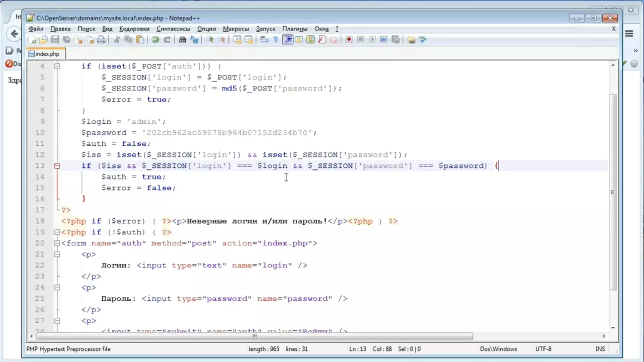Image resolution: width=644 pixels, height=362 pixels.
Task: Open the Запуск menu
Action: 266,29
